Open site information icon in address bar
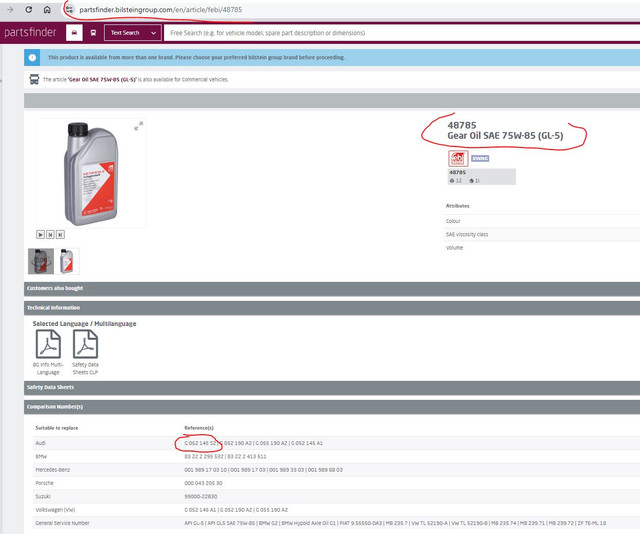Screen dimensions: 640x534 tap(69, 9)
